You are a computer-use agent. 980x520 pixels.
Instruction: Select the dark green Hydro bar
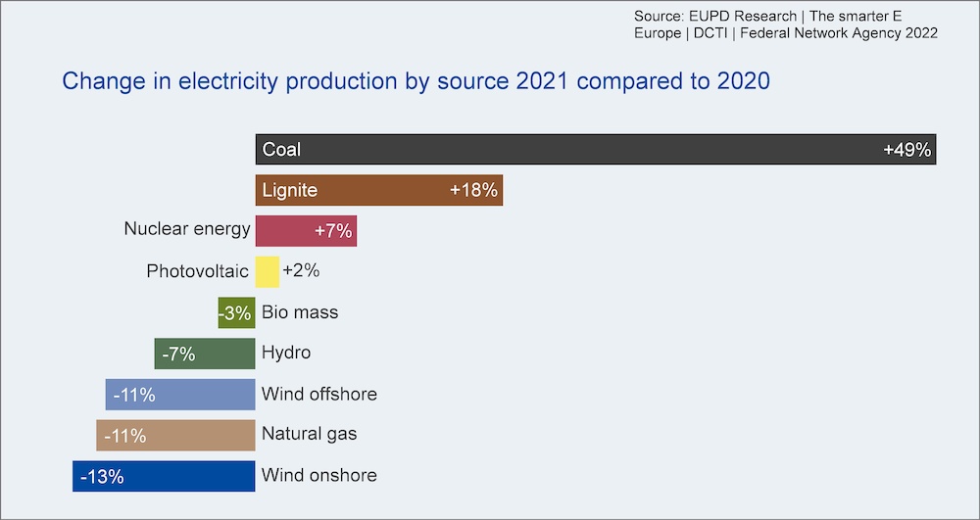[x=205, y=354]
